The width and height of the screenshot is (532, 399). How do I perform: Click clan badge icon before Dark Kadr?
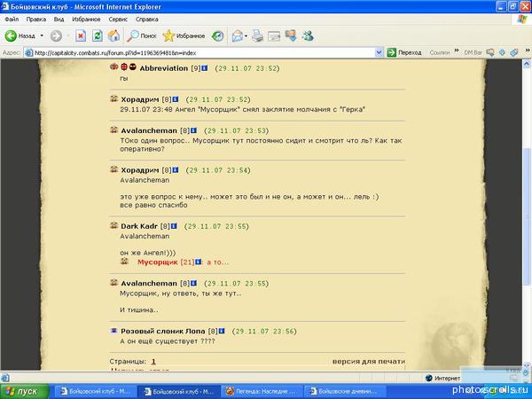(114, 225)
